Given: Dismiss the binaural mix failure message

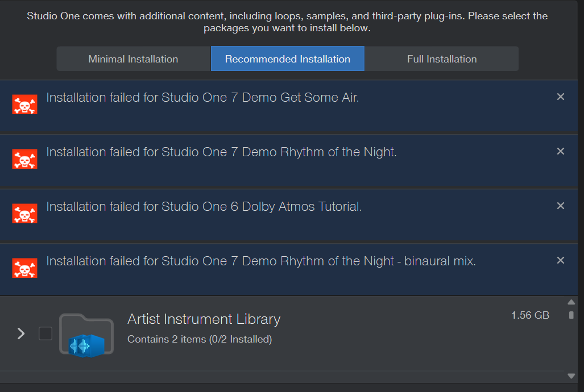Looking at the screenshot, I should 561,260.
